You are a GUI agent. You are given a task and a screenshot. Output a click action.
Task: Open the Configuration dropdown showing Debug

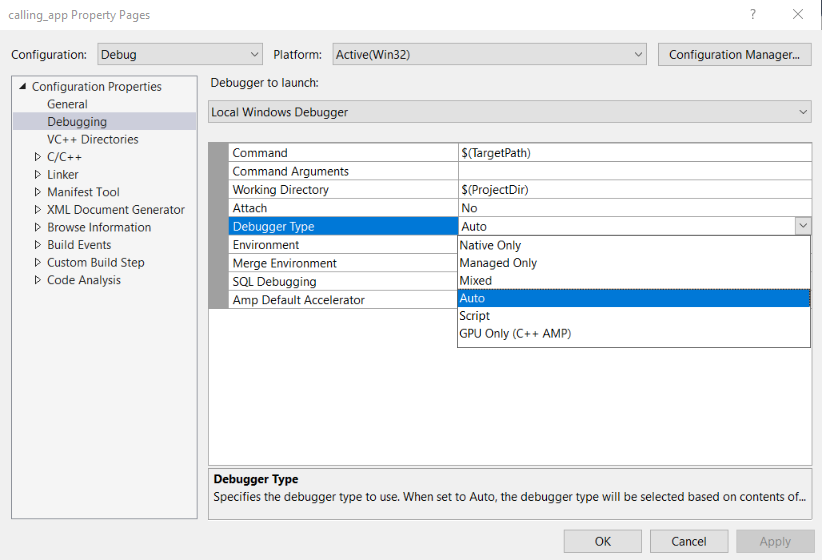point(180,55)
